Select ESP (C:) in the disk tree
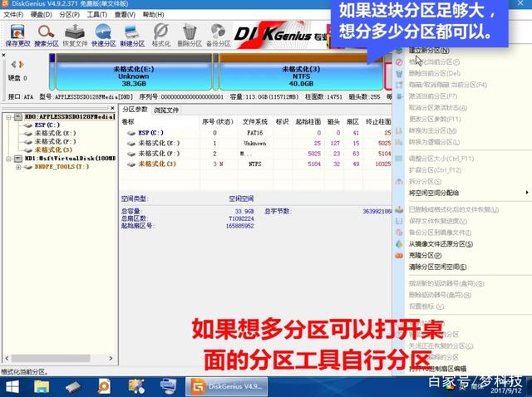Image resolution: width=532 pixels, height=397 pixels. (47, 125)
